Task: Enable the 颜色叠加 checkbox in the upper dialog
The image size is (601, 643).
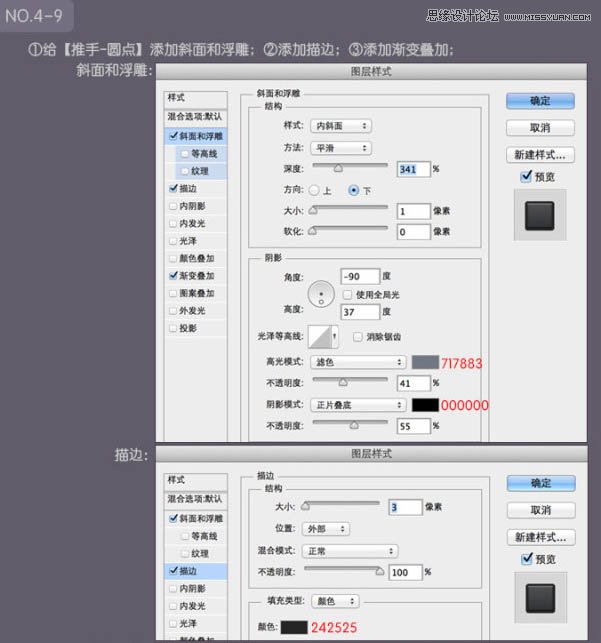Action: [x=173, y=258]
